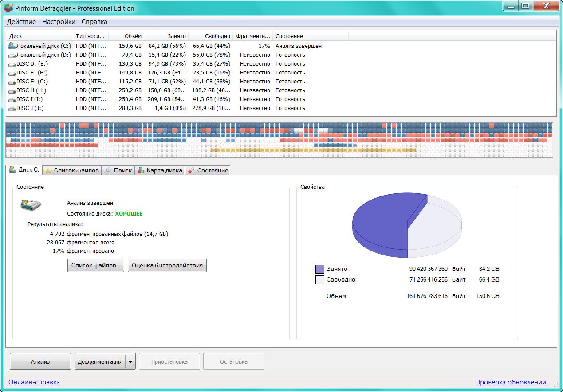Switch to the Состояние tab
This screenshot has height=392, width=563.
(x=208, y=170)
